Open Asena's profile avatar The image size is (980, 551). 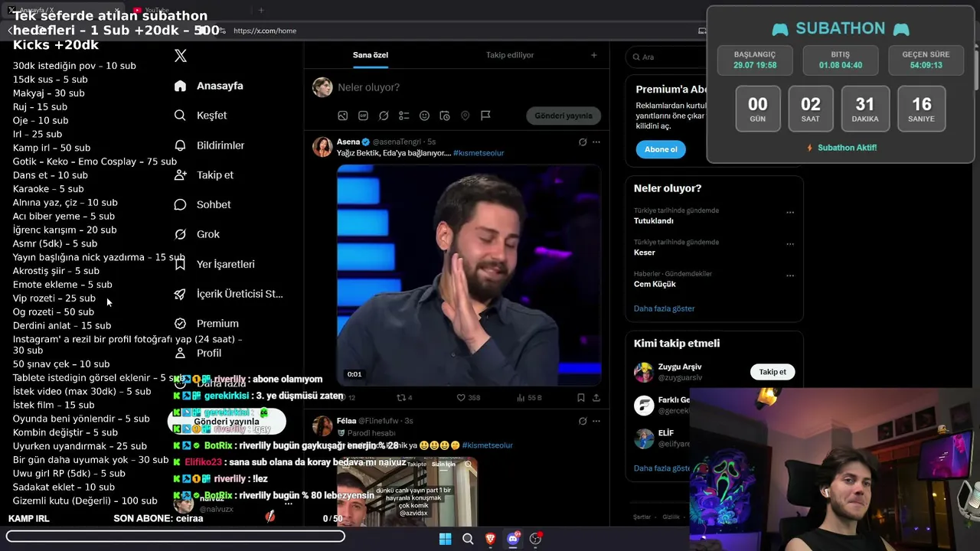[x=322, y=147]
